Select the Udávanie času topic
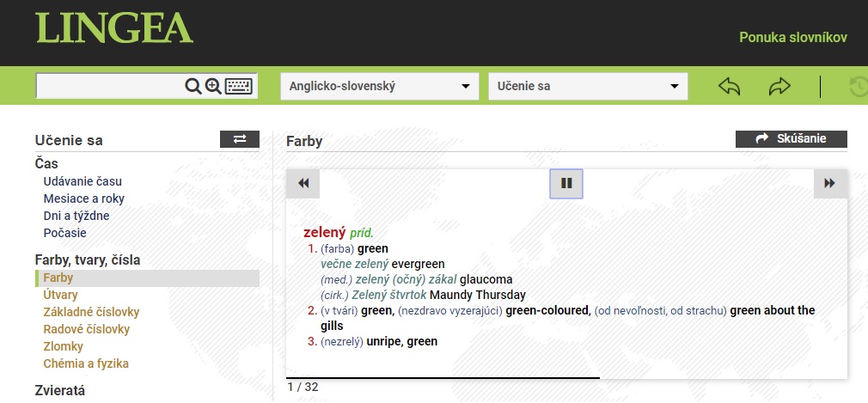This screenshot has height=403, width=868. pyautogui.click(x=83, y=181)
